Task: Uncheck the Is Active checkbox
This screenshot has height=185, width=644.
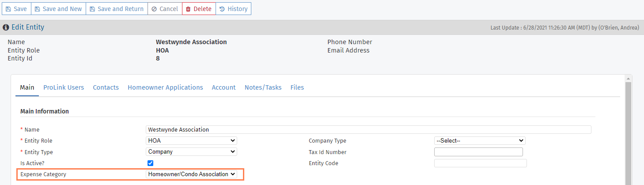Action: pyautogui.click(x=151, y=163)
